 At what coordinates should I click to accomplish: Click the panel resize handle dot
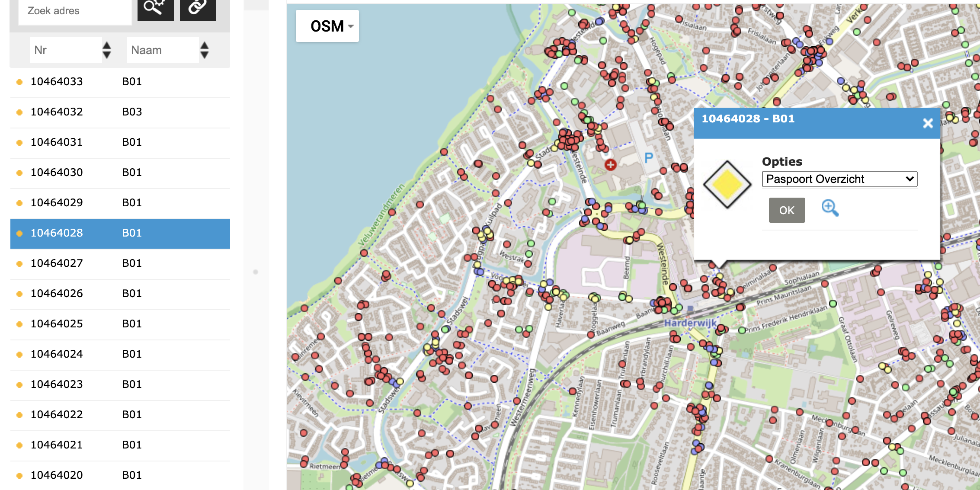[x=256, y=272]
